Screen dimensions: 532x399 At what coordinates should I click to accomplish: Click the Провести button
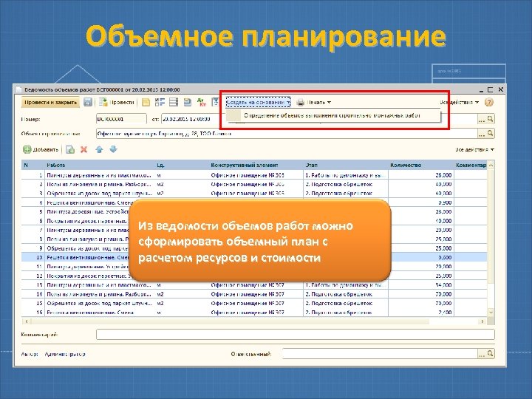(117, 102)
